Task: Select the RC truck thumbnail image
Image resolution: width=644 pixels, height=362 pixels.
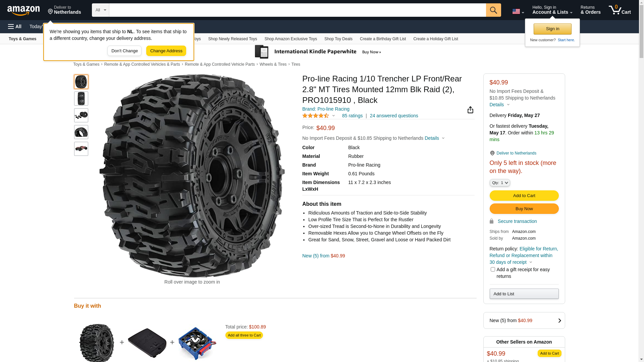Action: click(x=81, y=149)
